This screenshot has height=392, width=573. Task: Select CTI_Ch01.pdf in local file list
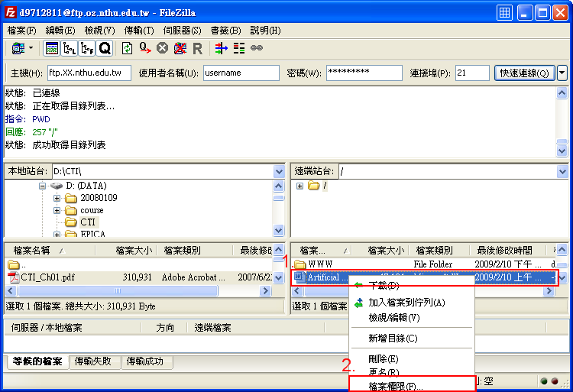pos(49,277)
